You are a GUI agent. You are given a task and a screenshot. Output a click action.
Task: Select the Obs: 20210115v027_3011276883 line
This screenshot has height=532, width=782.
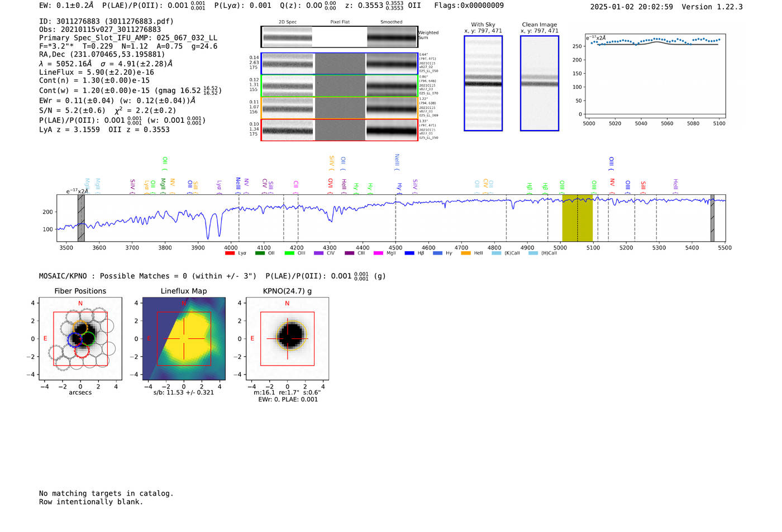pos(100,30)
